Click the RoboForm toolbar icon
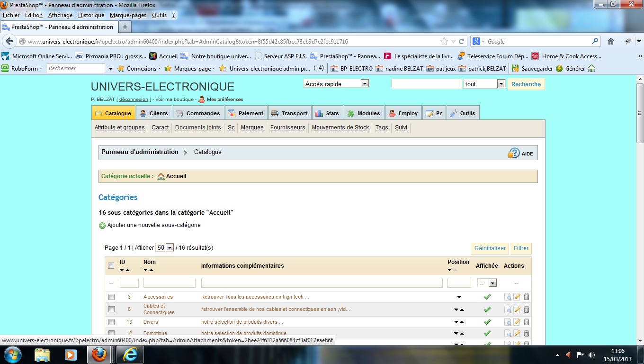644x364 pixels. click(x=6, y=68)
